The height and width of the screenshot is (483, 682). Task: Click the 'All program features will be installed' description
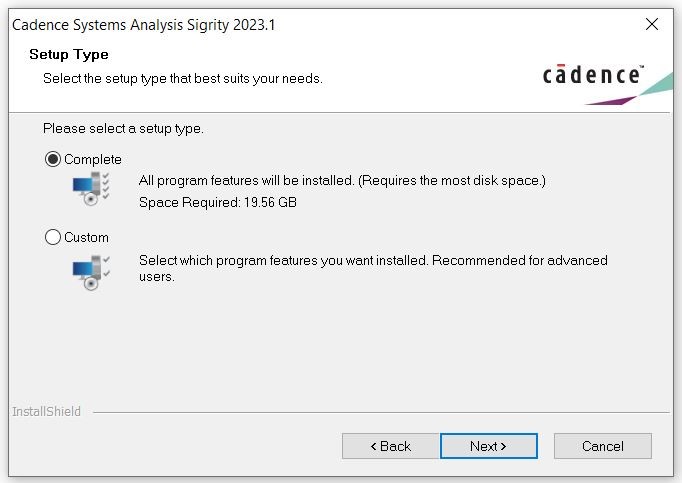(x=342, y=181)
